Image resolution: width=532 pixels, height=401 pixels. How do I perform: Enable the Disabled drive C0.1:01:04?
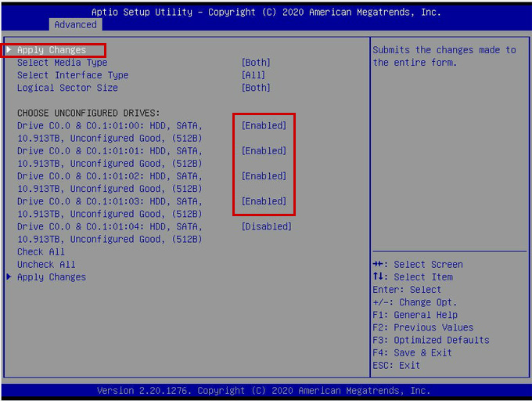(266, 226)
